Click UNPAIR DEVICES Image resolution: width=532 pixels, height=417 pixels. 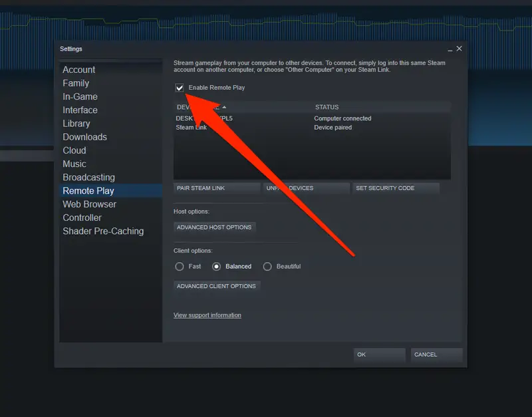coord(306,188)
